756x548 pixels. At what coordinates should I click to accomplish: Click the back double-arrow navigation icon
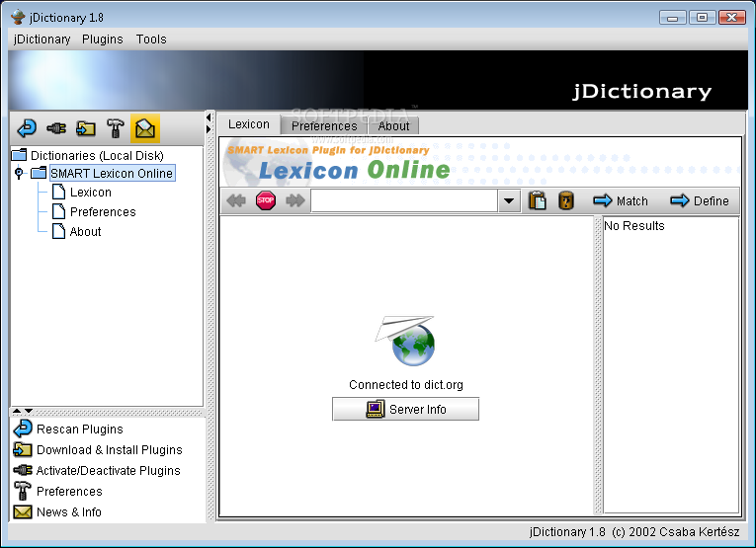click(x=236, y=200)
